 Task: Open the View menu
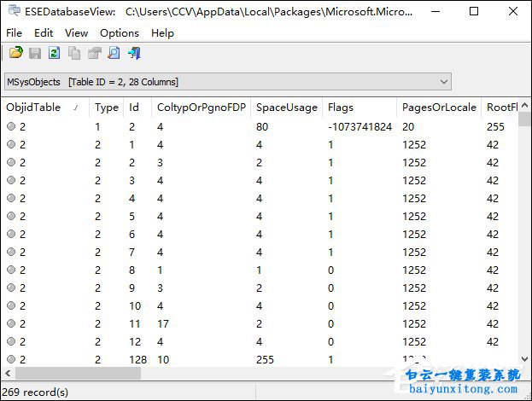tap(76, 32)
